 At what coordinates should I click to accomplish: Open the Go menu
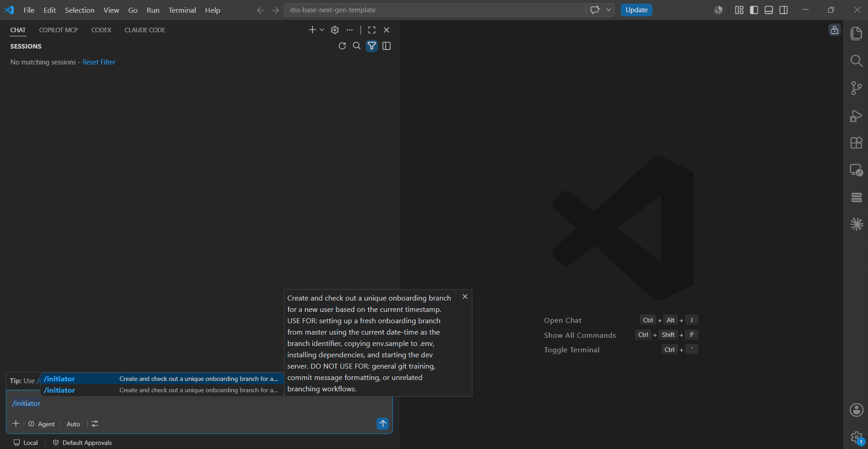[133, 10]
